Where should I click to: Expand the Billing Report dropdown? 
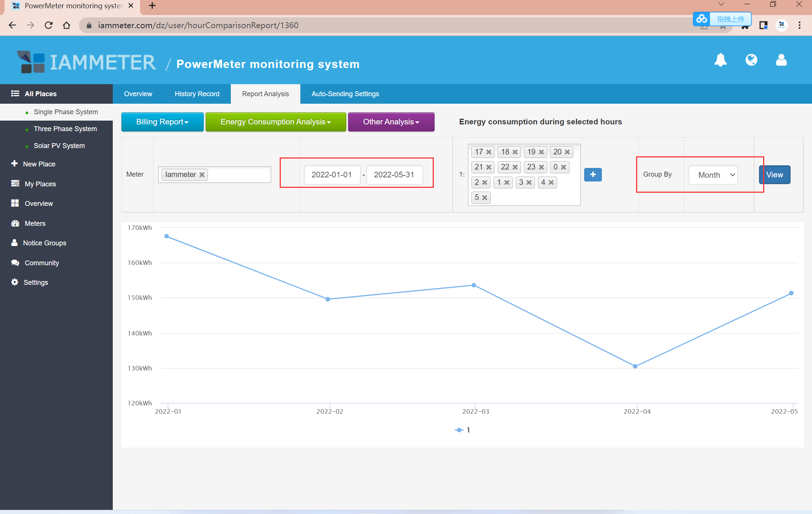[x=162, y=122]
